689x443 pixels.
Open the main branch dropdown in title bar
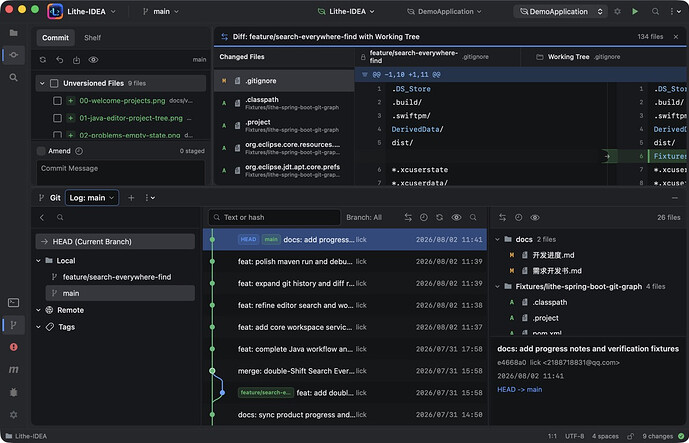click(161, 11)
